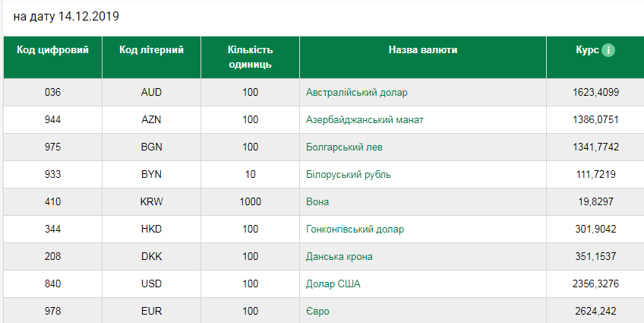Click the Код літерний column header
The height and width of the screenshot is (323, 644).
coord(152,49)
